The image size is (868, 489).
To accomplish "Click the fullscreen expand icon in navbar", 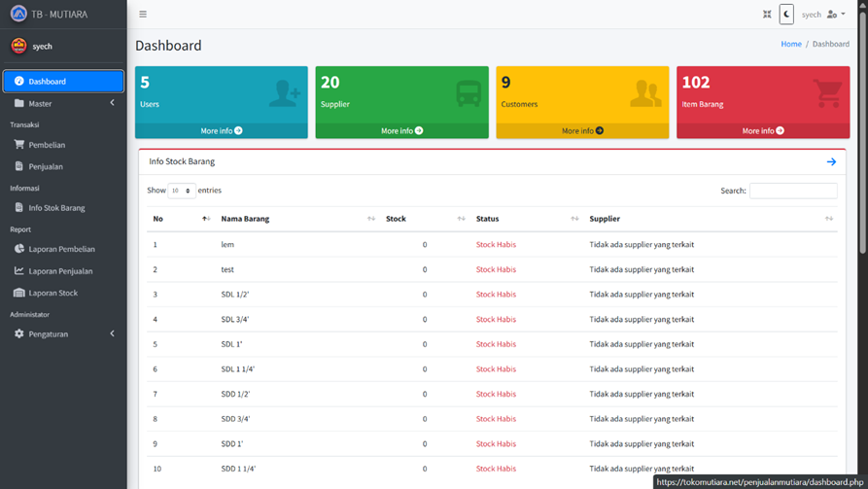I will pos(767,15).
